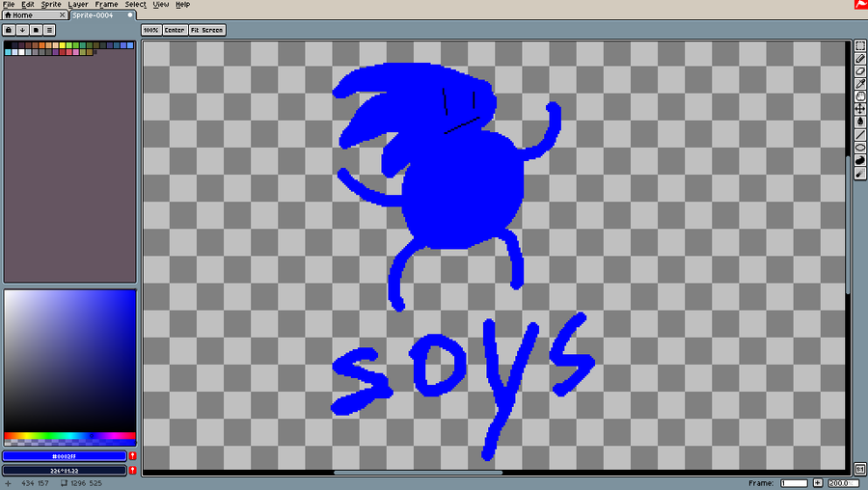Image resolution: width=868 pixels, height=490 pixels.
Task: Select the Blur/Jumble tool at toolbar bottom
Action: point(860,174)
